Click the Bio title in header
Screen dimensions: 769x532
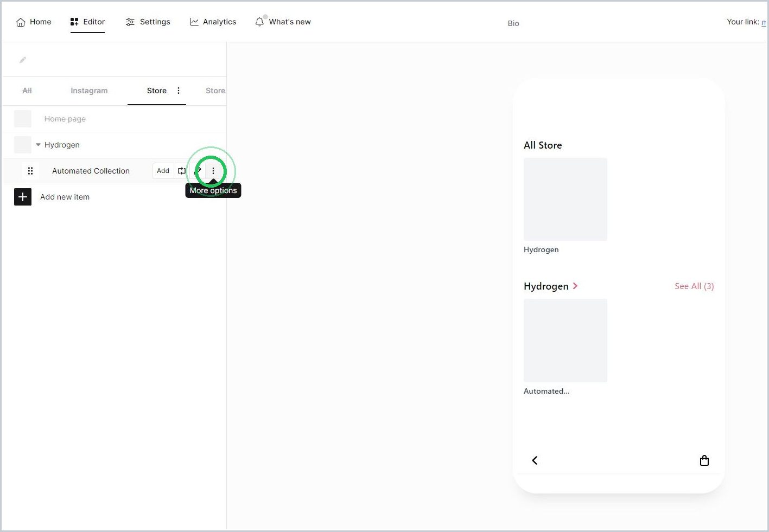coord(513,23)
